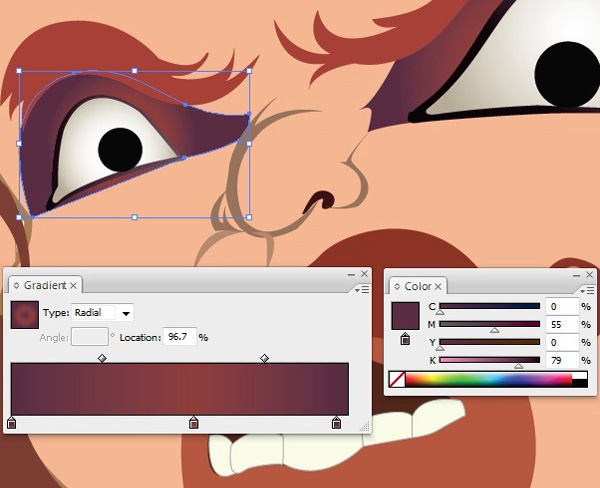Click the bottom-left bounding box corner handle
The image size is (600, 488).
tap(19, 217)
